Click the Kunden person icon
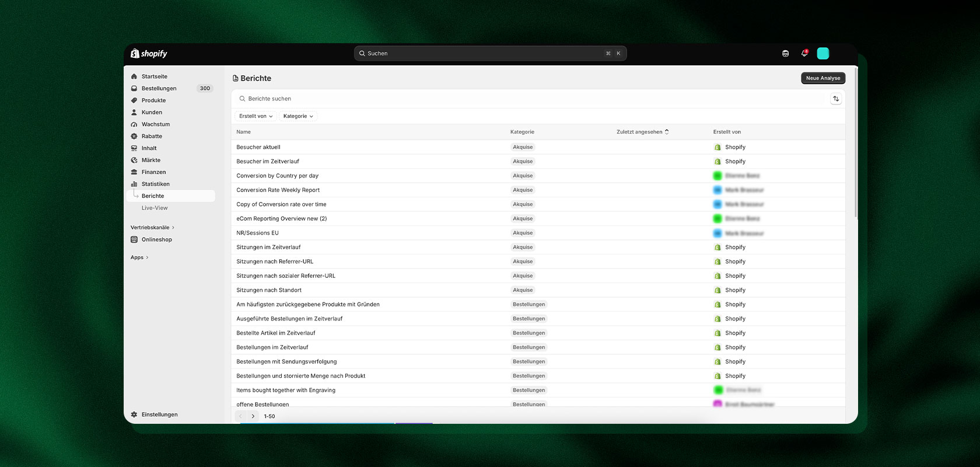 pos(134,113)
